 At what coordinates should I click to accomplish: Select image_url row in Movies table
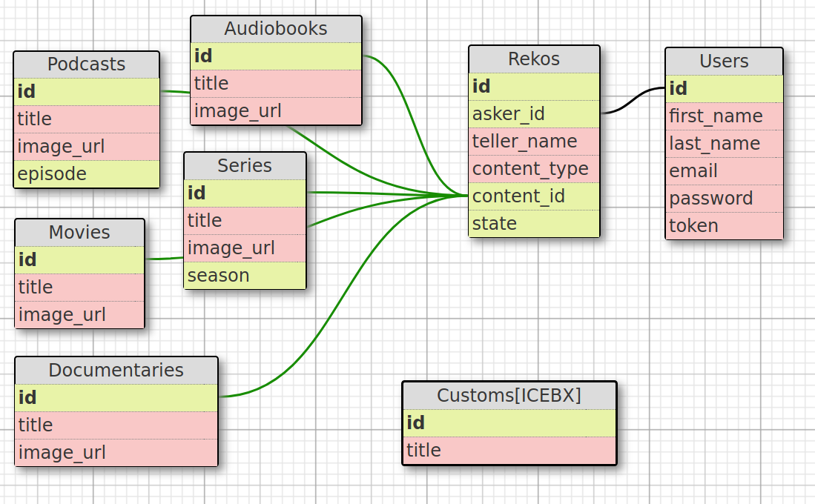tap(79, 315)
